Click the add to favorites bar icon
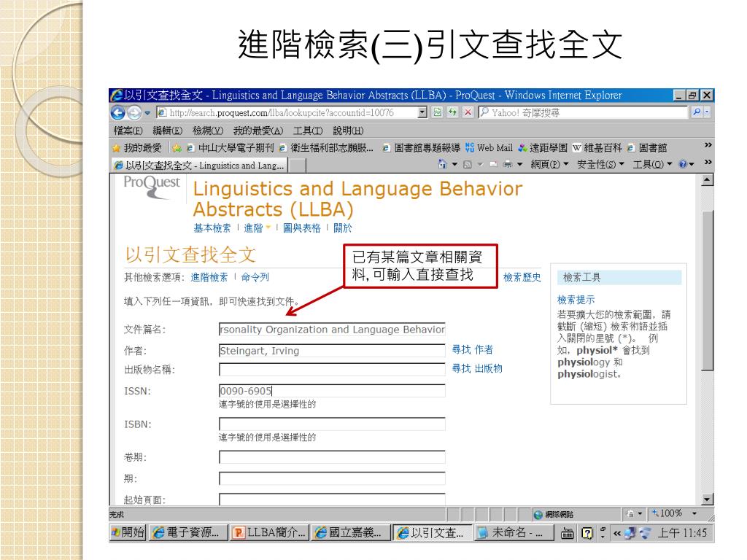747x560 pixels. (177, 148)
